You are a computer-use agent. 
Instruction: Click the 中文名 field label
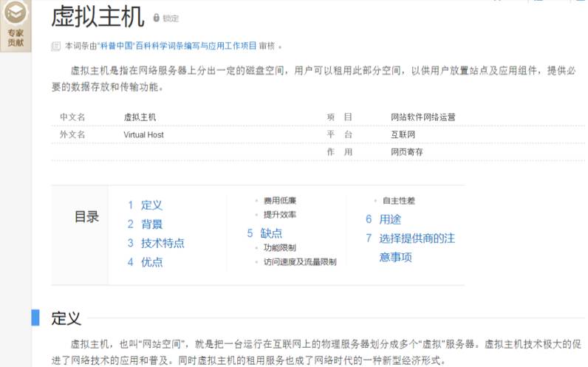[72, 117]
